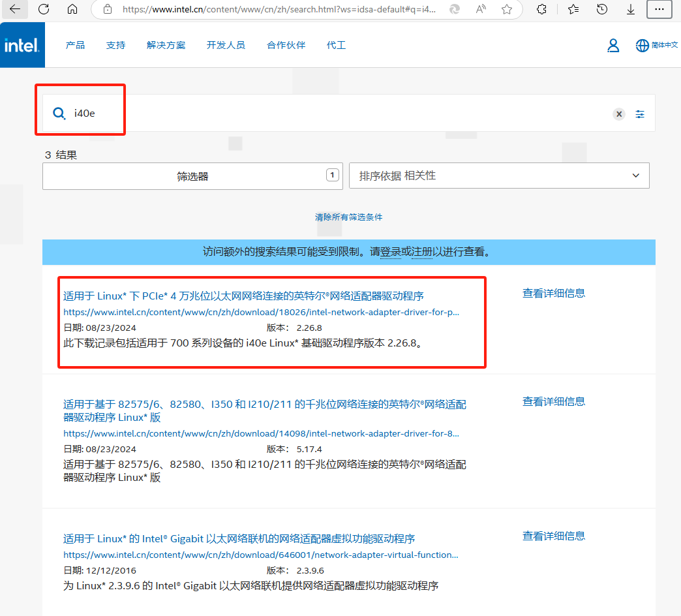
Task: Click the Intel logo
Action: 22,45
